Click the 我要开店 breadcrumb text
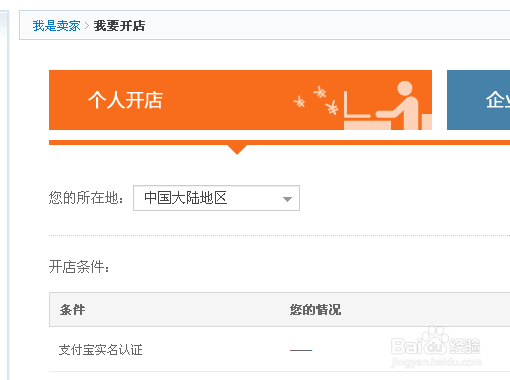 pos(119,26)
